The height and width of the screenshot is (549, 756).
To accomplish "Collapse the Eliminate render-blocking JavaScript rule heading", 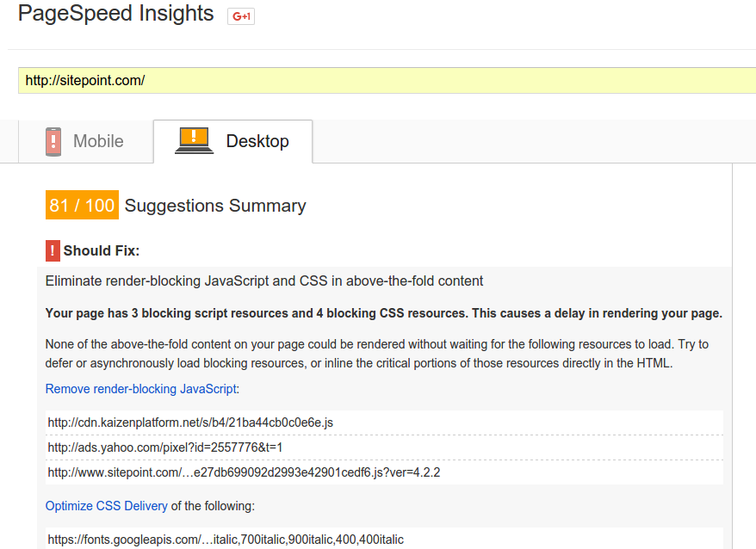I will click(x=263, y=281).
